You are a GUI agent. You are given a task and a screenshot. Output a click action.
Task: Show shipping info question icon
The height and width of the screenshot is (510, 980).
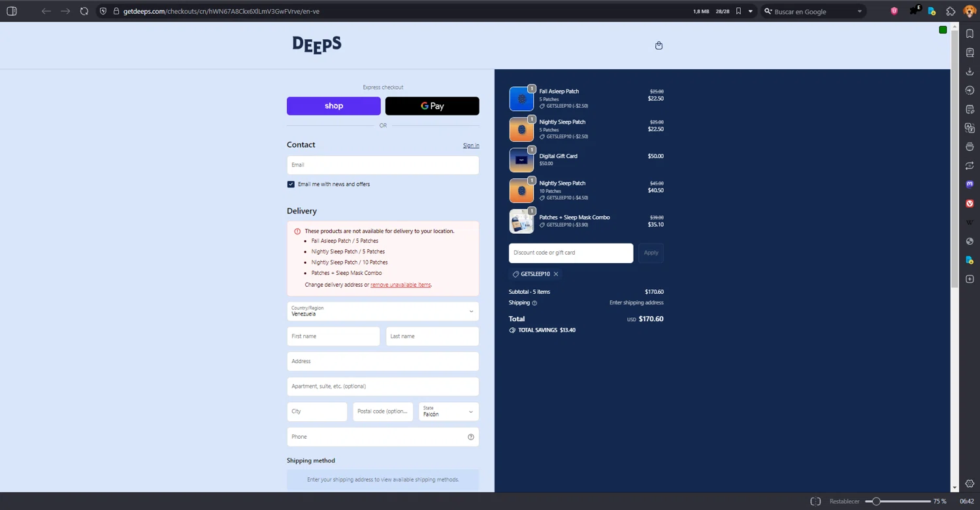(534, 303)
